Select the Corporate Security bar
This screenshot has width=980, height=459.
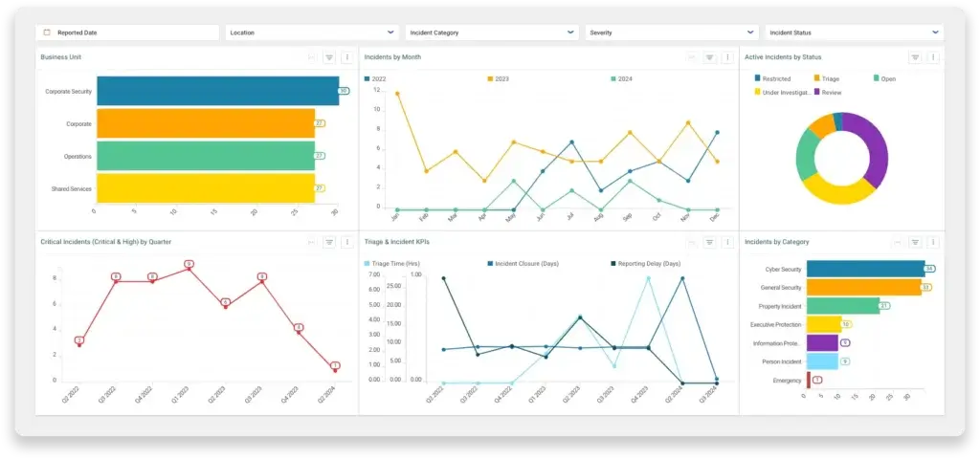point(217,91)
